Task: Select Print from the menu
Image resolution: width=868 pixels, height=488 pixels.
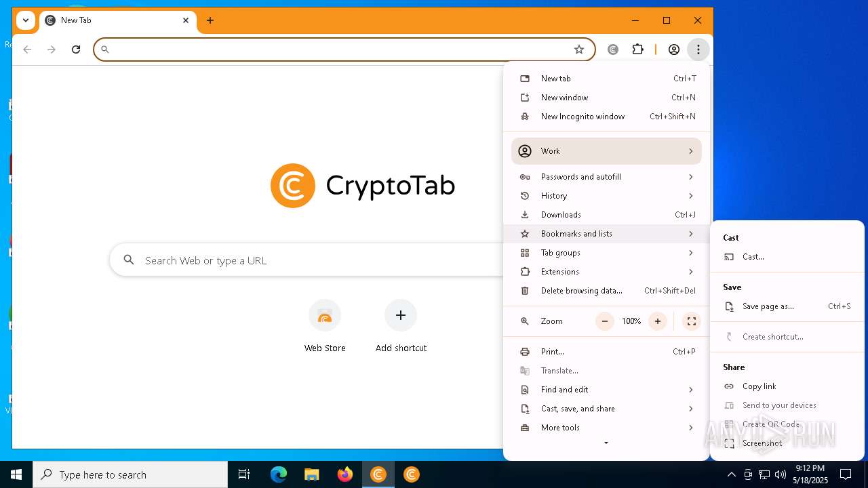Action: [x=606, y=352]
